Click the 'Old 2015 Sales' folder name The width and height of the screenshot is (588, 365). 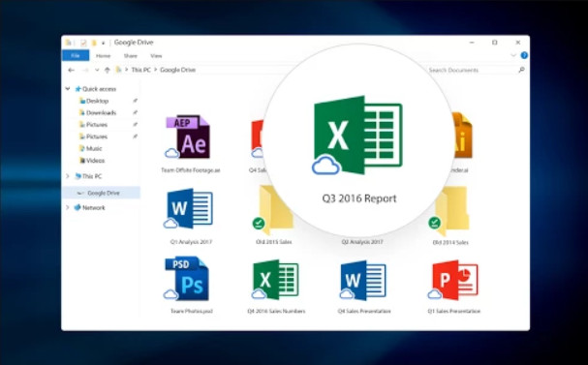[274, 242]
